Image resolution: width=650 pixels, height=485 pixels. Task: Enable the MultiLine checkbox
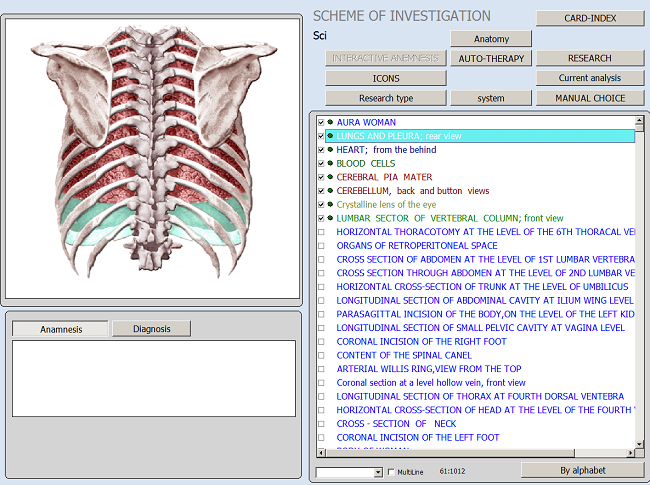point(391,472)
